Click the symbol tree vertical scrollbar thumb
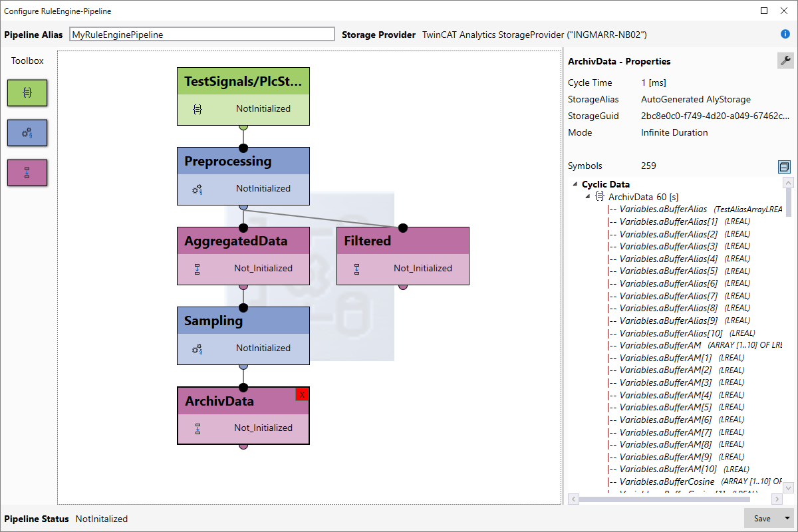Screen dimensions: 798x532 tap(788, 202)
